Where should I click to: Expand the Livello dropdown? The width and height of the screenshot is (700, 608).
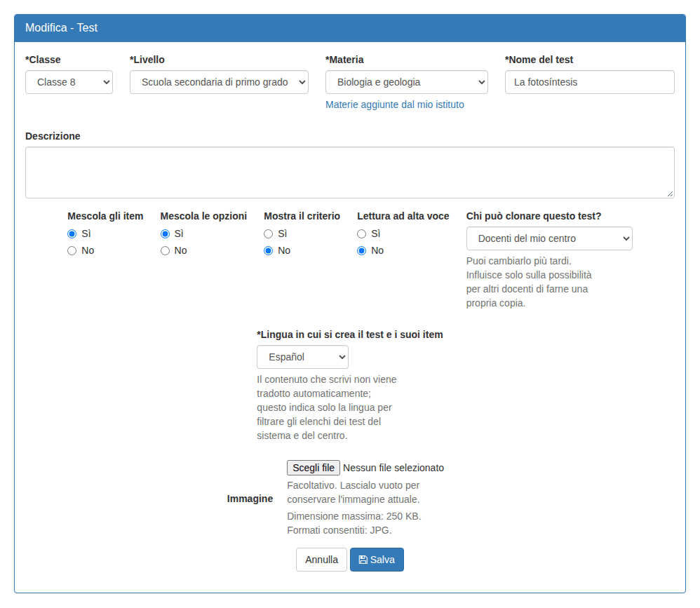click(x=220, y=82)
